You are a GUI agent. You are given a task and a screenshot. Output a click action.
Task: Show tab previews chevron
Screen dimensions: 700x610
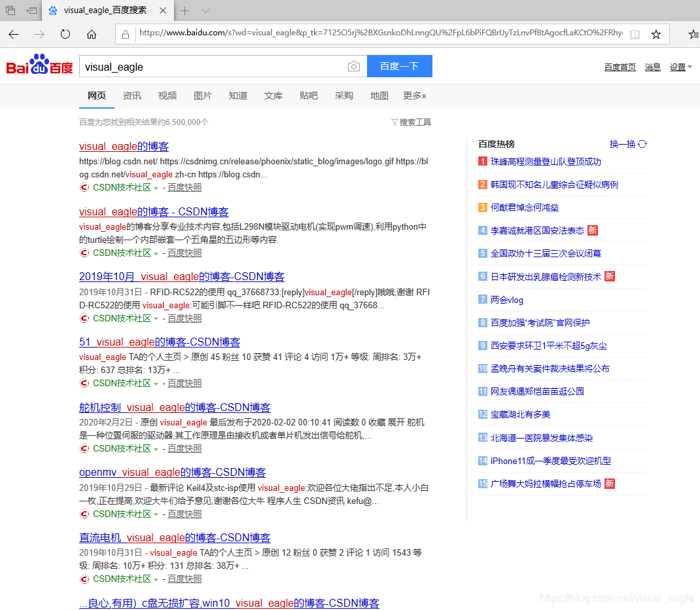[205, 10]
